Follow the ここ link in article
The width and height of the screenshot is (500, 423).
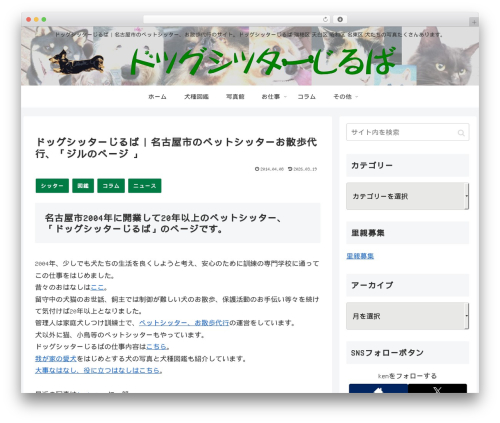point(97,287)
